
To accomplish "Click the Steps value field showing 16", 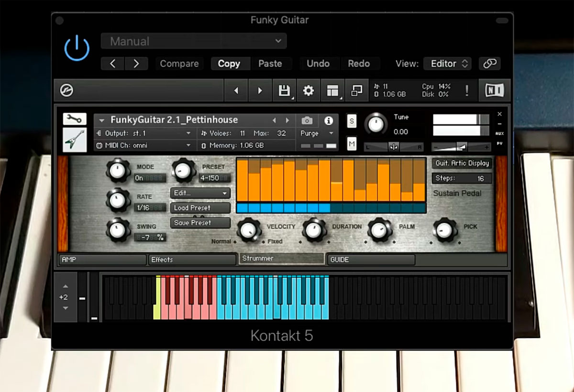I will point(462,178).
